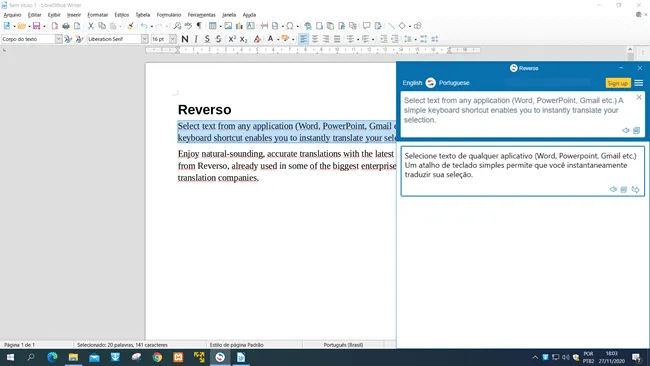This screenshot has width=650, height=366.
Task: Insert a comment using the speech bubble icon
Action: tap(366, 26)
